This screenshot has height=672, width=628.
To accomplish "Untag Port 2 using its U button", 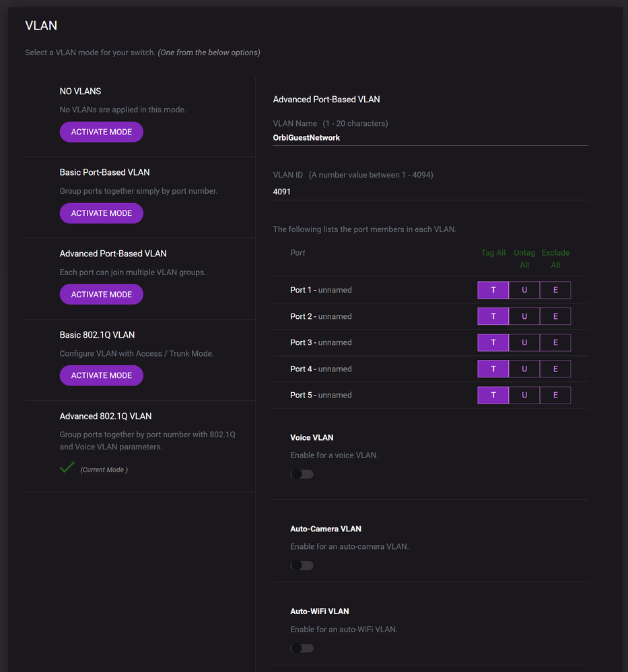I will tap(524, 316).
